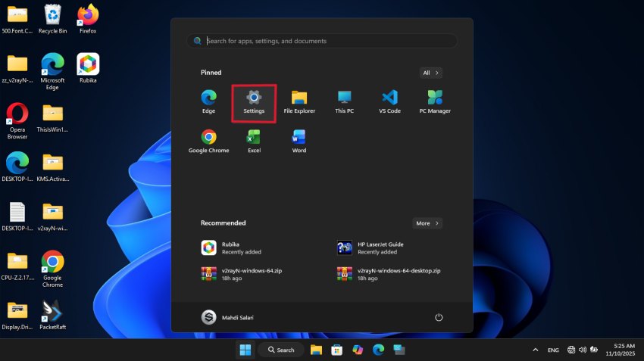Open volume control tray icon
Image resolution: width=644 pixels, height=361 pixels.
point(583,350)
